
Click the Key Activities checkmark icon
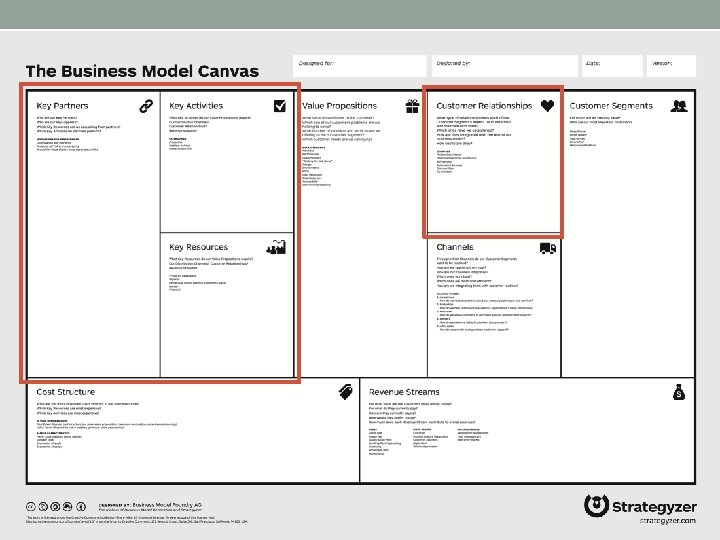coord(280,106)
